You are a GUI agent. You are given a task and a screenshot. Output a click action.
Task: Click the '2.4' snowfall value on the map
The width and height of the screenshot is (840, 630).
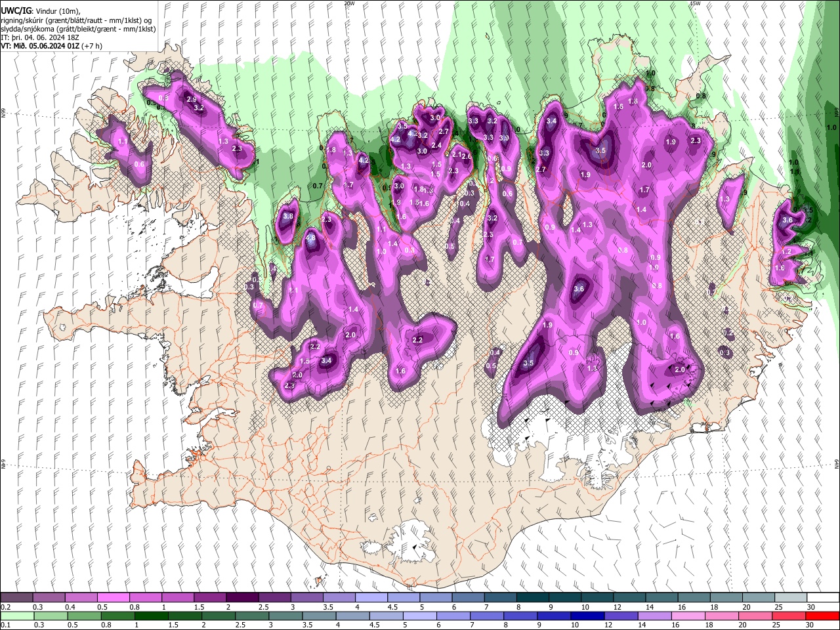436,146
